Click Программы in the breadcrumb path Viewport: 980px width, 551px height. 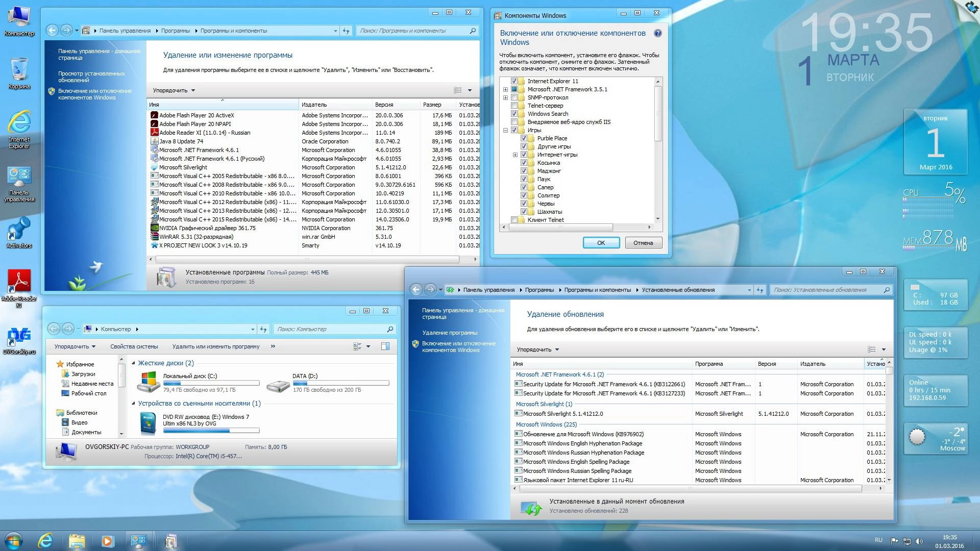click(x=176, y=31)
